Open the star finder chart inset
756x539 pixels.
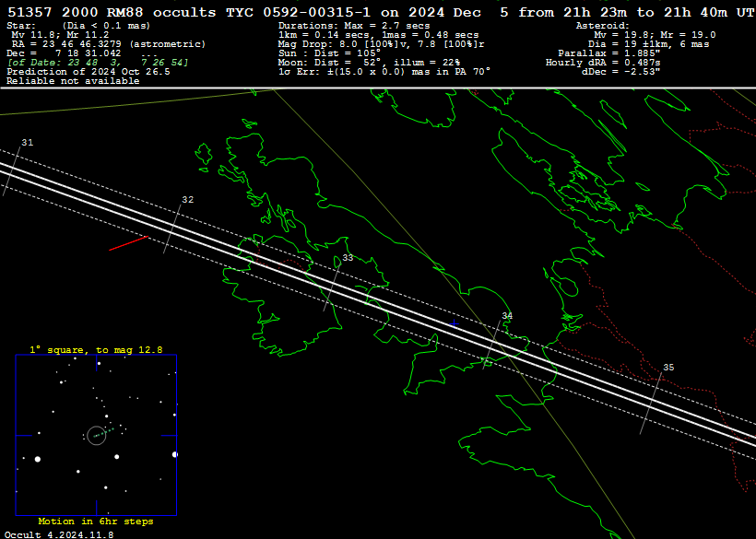click(x=96, y=435)
